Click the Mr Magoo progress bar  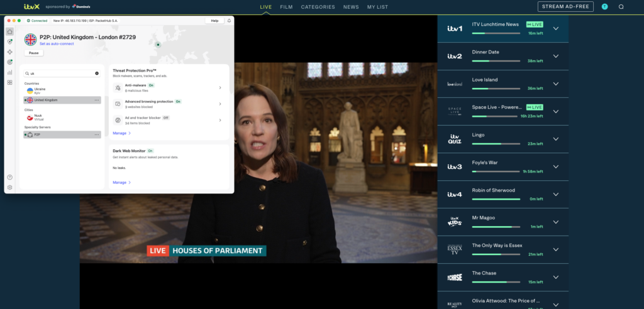(x=496, y=227)
